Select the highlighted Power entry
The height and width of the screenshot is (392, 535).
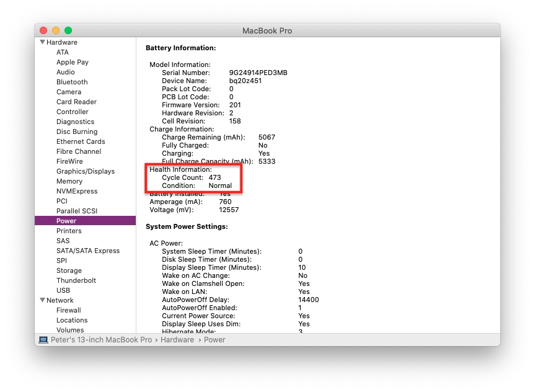tap(86, 221)
